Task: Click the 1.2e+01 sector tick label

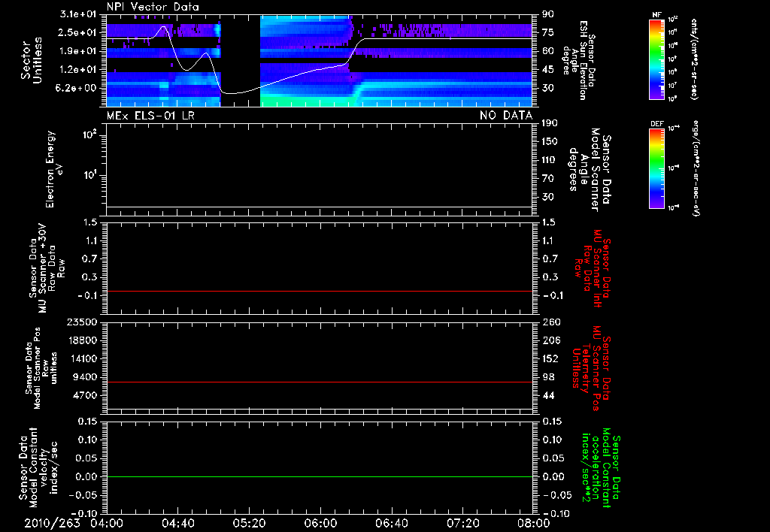Action: pyautogui.click(x=78, y=70)
